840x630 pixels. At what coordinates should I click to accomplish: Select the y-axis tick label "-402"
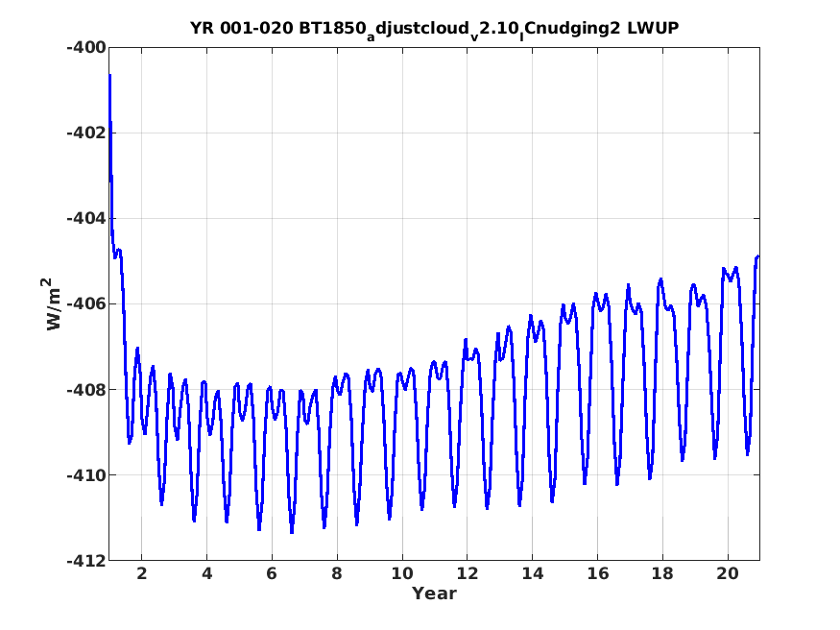point(86,133)
